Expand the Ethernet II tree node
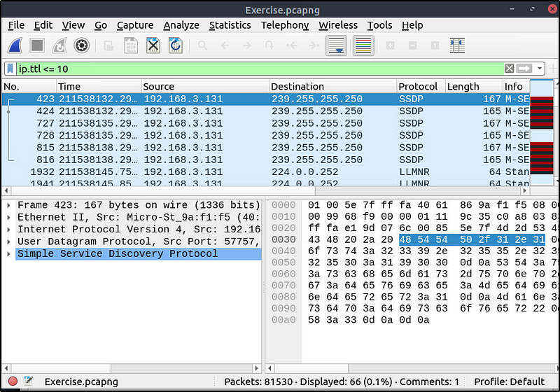 coord(8,217)
